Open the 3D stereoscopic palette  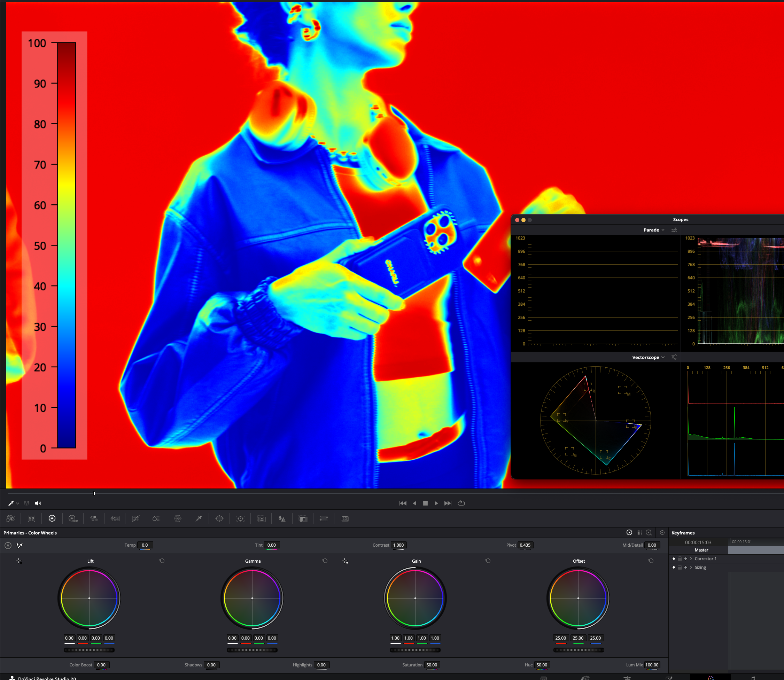click(x=344, y=518)
